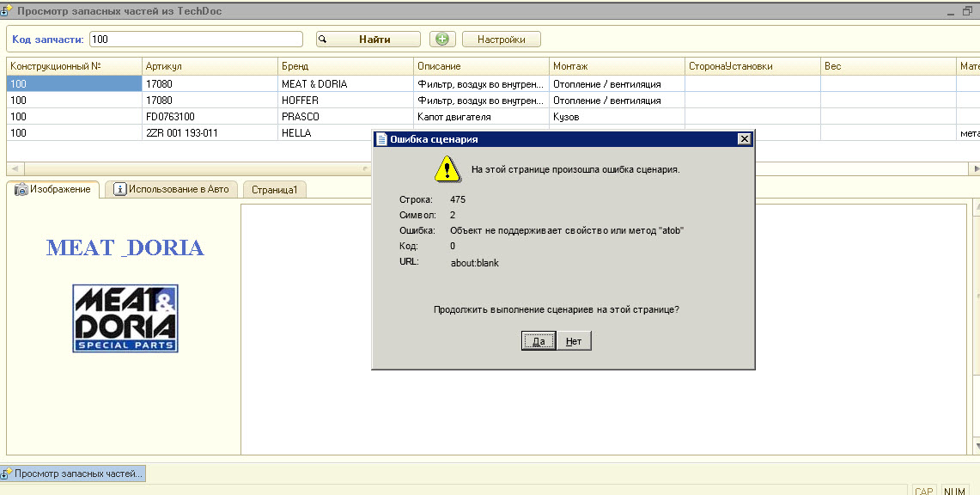Viewport: 980px width, 495px height.
Task: Click article 17080 in MEAT & DORIA row
Action: click(x=210, y=83)
